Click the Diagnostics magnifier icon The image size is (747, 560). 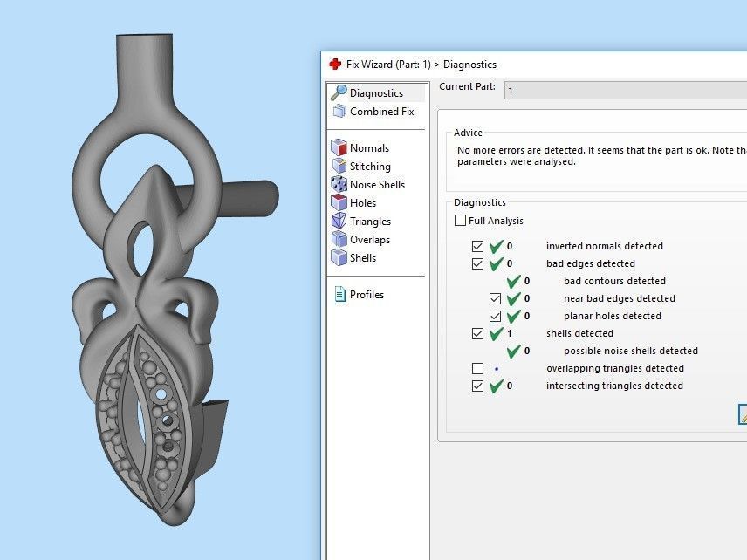click(339, 92)
